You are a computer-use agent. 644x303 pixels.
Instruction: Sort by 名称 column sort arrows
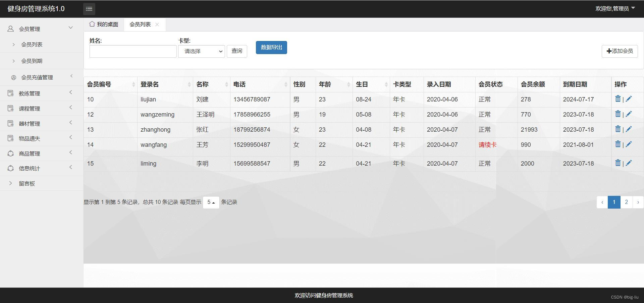tap(226, 85)
